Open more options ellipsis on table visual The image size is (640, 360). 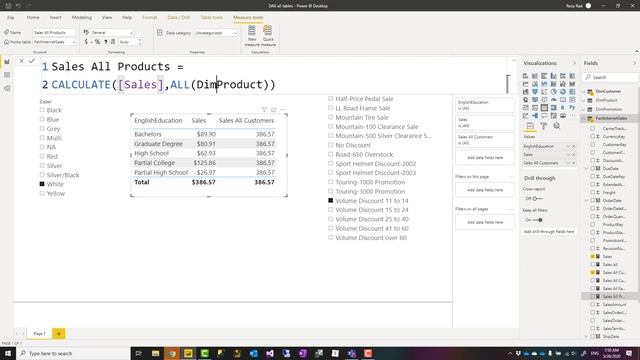pyautogui.click(x=283, y=109)
